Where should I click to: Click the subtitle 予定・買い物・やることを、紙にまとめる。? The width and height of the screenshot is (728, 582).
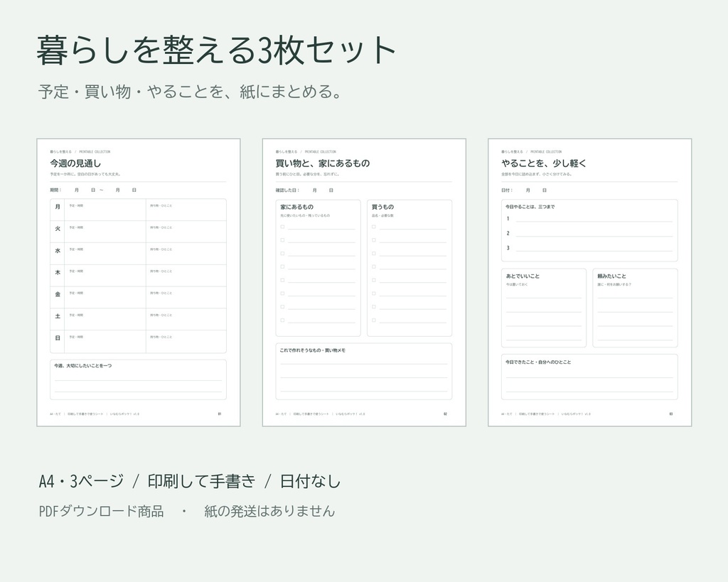pos(191,92)
